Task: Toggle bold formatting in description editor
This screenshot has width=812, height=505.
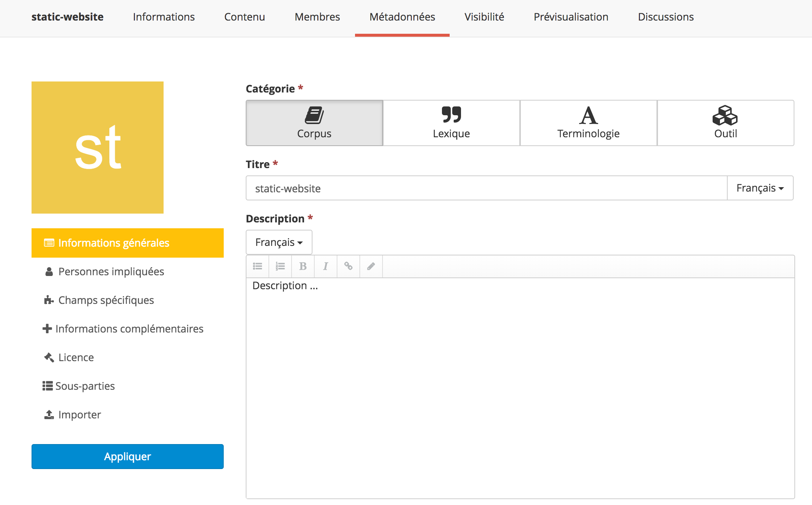Action: pos(303,266)
